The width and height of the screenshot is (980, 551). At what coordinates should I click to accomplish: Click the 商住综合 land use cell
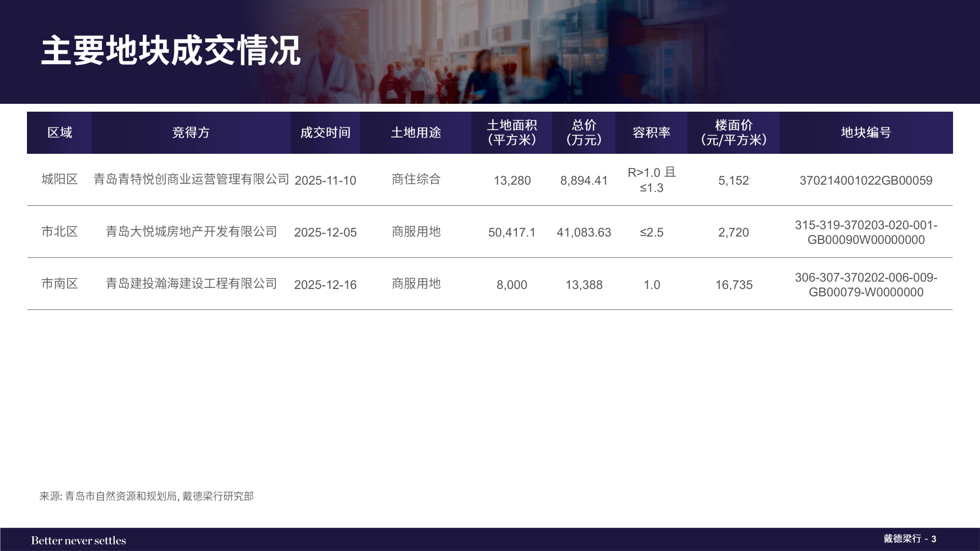tap(416, 180)
